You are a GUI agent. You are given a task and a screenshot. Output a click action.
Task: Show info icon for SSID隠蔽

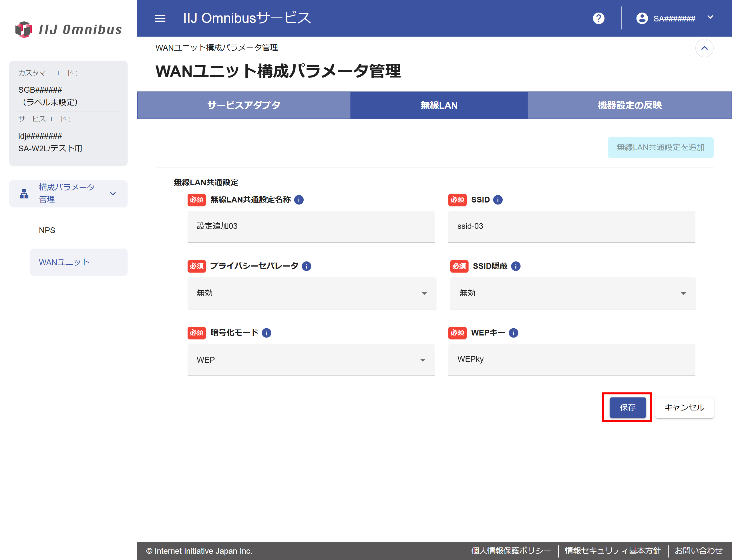(516, 266)
